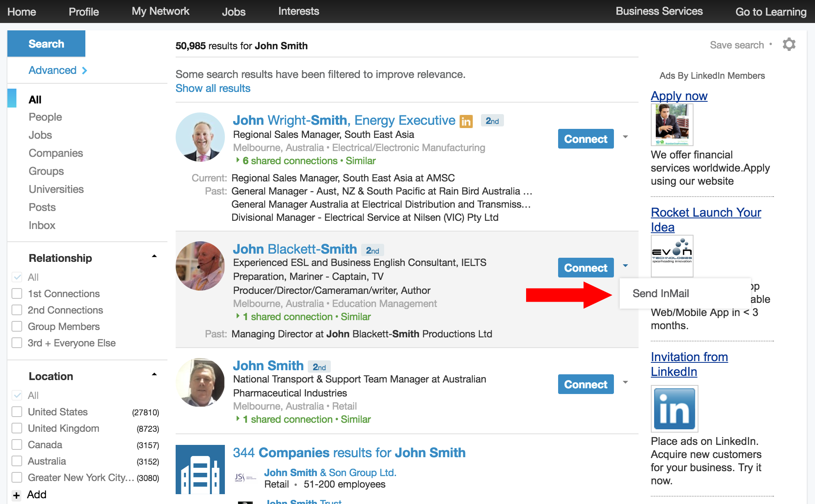The image size is (815, 504).
Task: Go to Home in the nav bar
Action: 22,12
